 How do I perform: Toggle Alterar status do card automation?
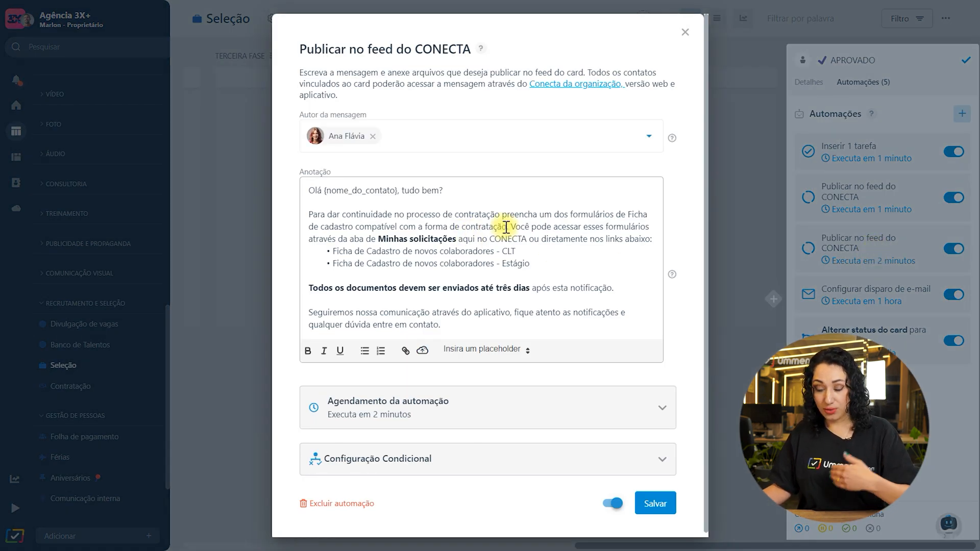click(x=953, y=340)
